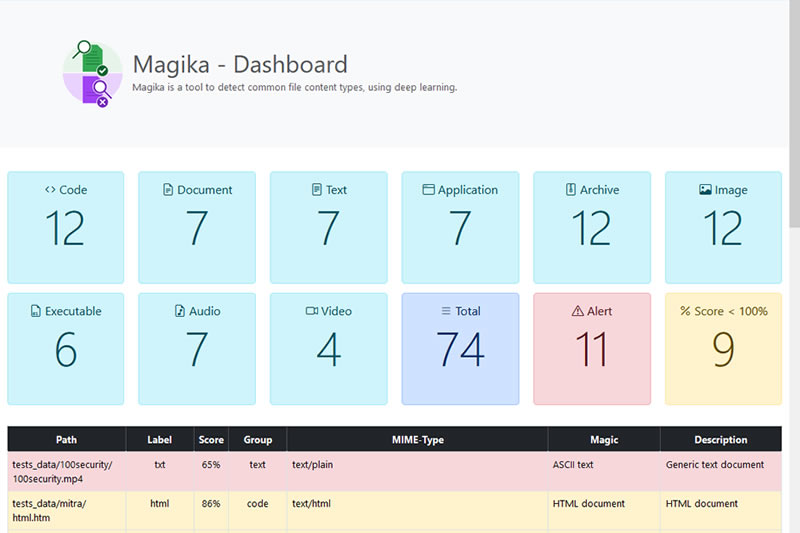Open the Alert card showing 11
The image size is (800, 533).
[x=592, y=349]
